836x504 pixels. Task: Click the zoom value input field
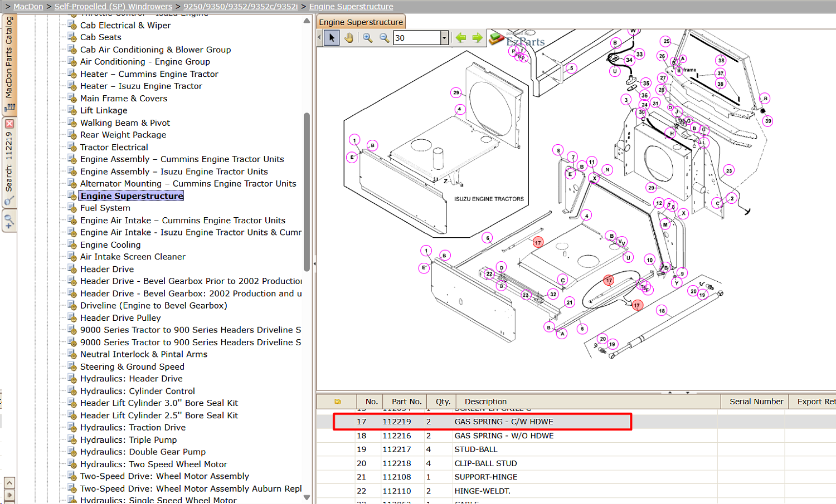click(x=417, y=38)
